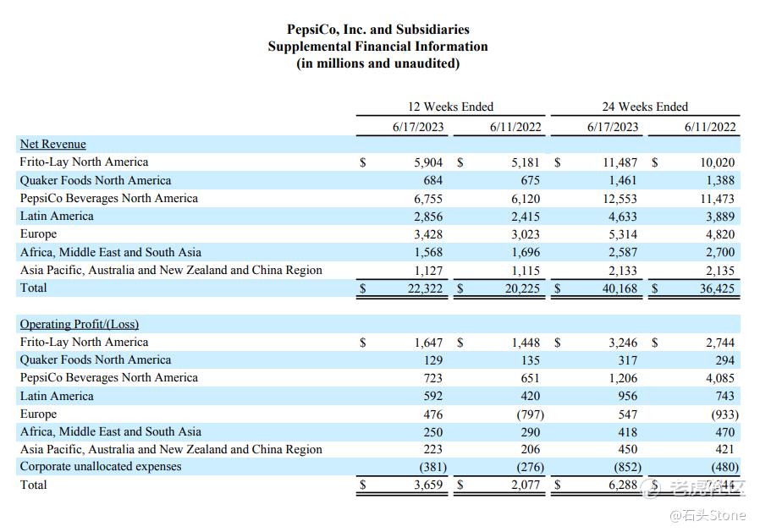The width and height of the screenshot is (760, 532).
Task: Select total net revenue 20,225
Action: (522, 288)
